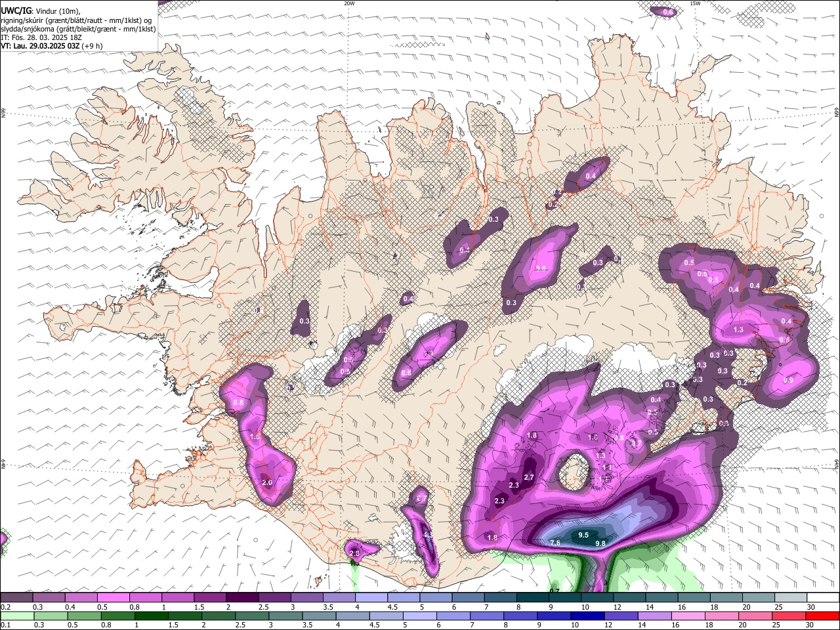Select the bright red lower swatch labeled 30
Image resolution: width=840 pixels, height=630 pixels.
pos(823,616)
